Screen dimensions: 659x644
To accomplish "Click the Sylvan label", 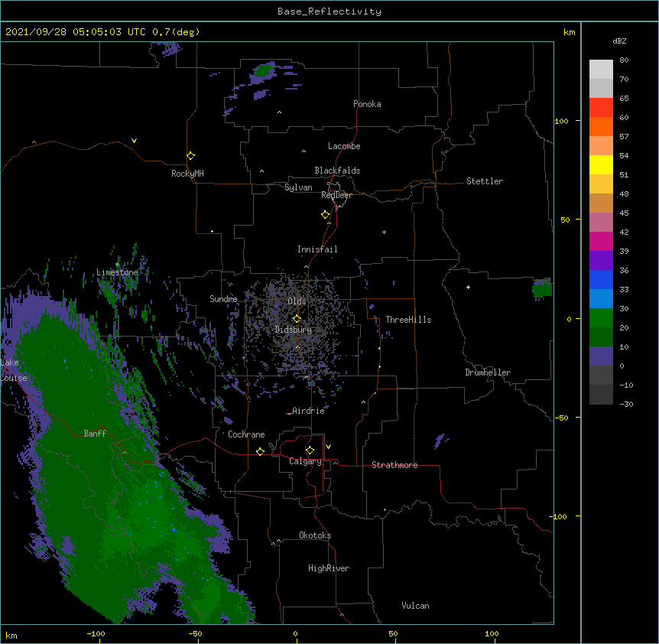I will [298, 187].
